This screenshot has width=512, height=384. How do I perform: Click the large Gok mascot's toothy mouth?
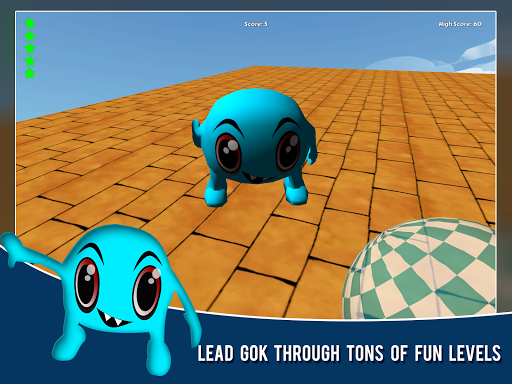point(113,319)
